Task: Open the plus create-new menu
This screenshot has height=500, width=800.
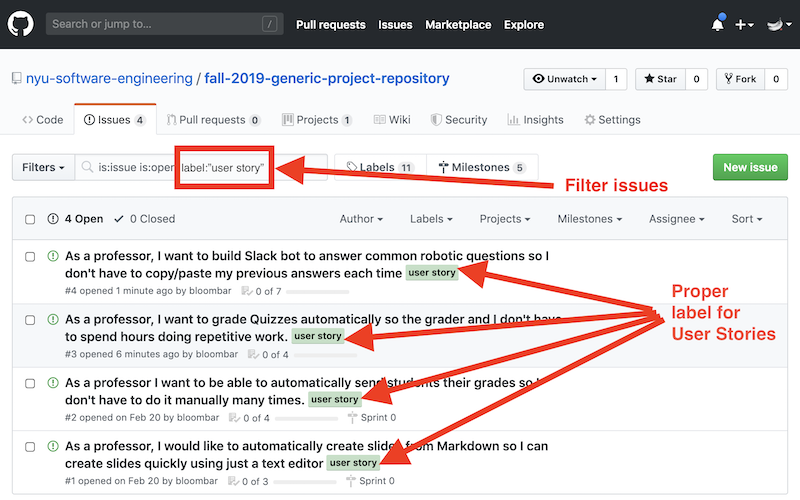Action: click(744, 24)
